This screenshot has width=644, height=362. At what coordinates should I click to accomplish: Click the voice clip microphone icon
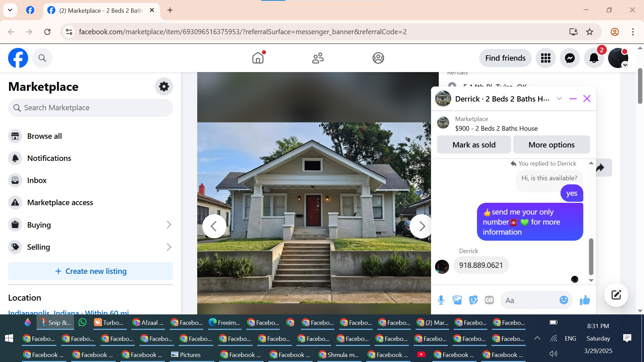[441, 300]
